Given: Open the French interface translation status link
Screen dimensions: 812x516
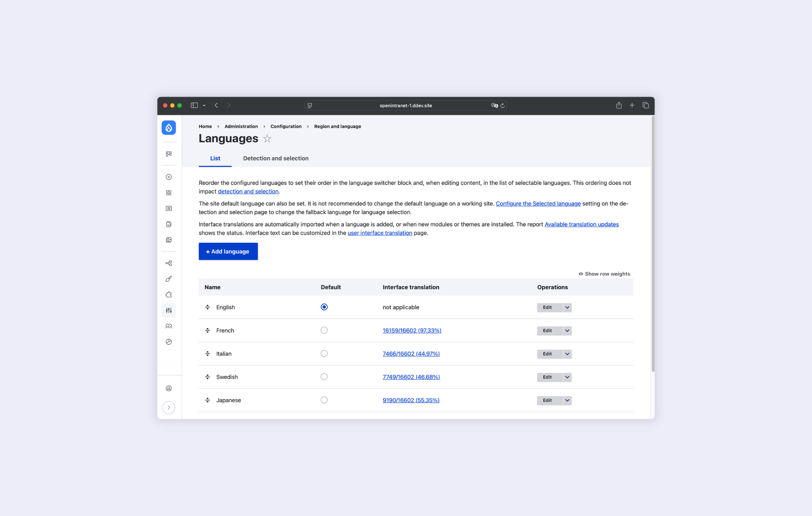Looking at the screenshot, I should (411, 330).
